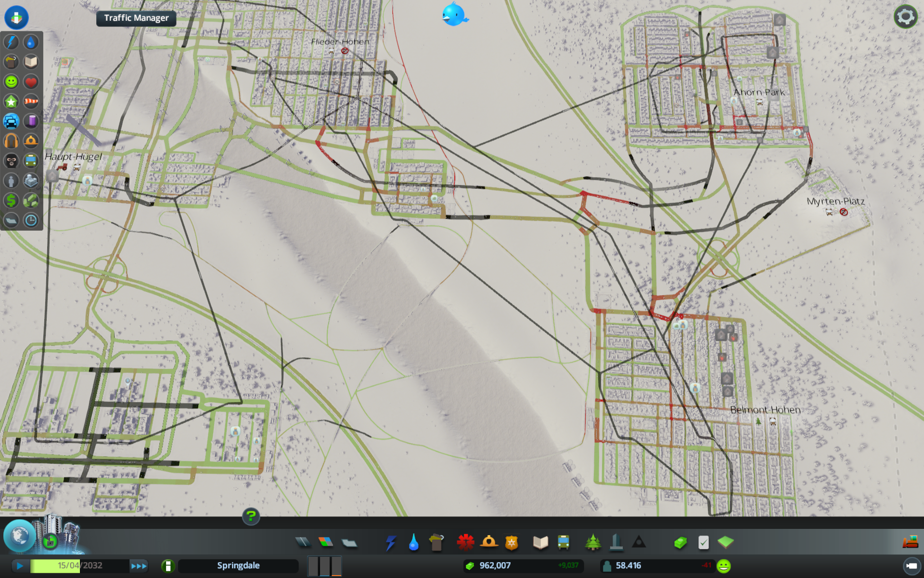Show the Natural resources info view
The image size is (924, 578).
tap(31, 200)
